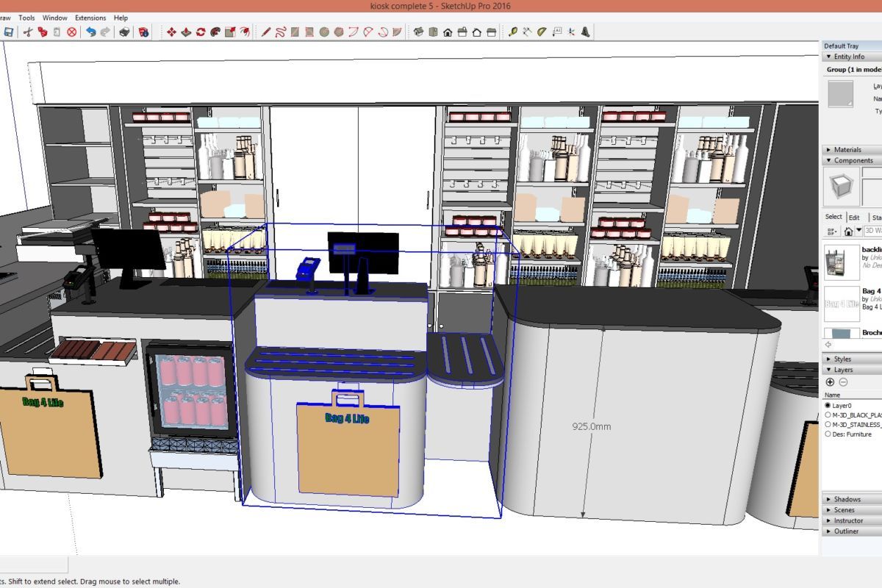Viewport: 882px width, 588px height.
Task: Click the Add Layer plus icon
Action: 831,382
